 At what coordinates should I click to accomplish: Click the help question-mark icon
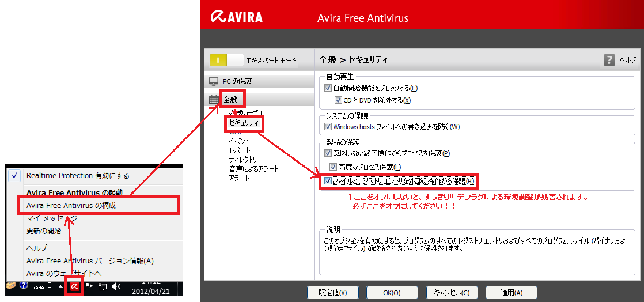(x=609, y=60)
